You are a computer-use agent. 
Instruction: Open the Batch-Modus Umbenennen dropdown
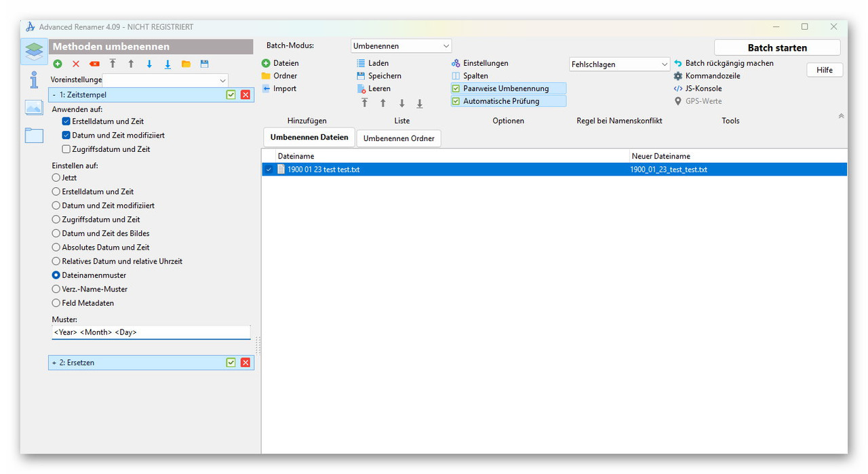point(401,46)
